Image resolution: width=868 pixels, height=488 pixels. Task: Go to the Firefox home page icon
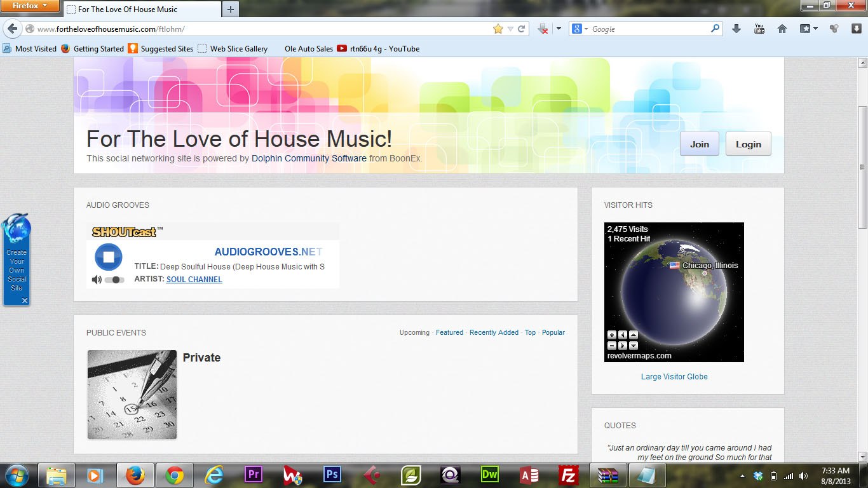point(782,29)
